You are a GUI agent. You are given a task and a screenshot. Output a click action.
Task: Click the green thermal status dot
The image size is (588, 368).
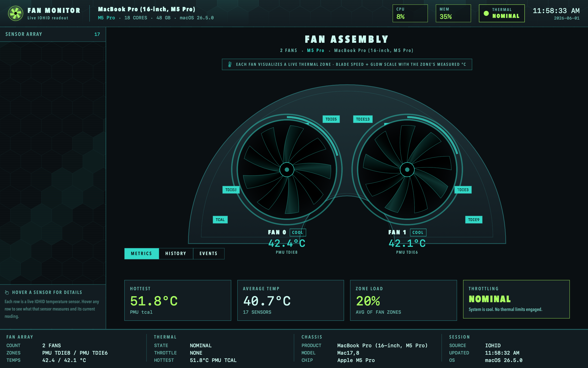486,13
